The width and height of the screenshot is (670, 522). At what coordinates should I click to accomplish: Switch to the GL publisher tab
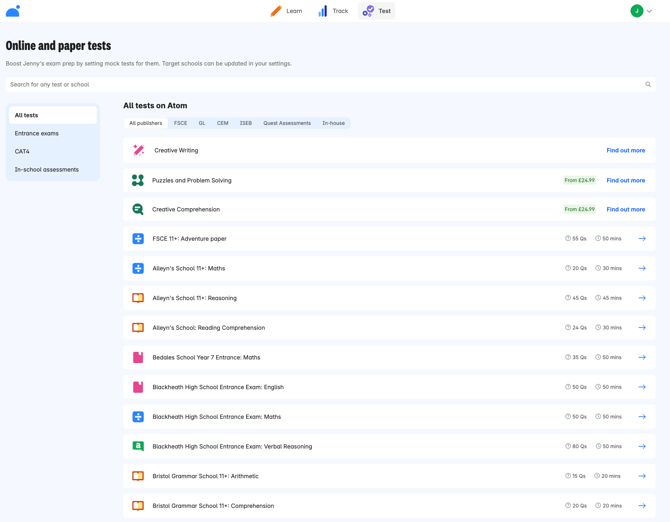202,123
